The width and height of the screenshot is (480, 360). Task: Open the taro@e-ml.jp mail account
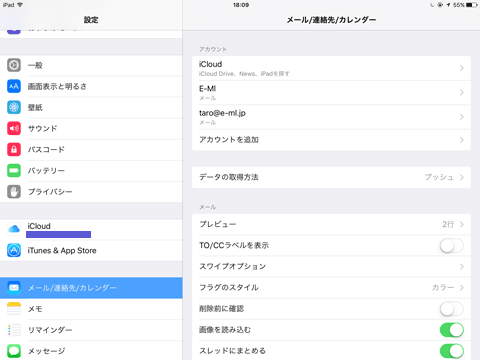coord(331,117)
